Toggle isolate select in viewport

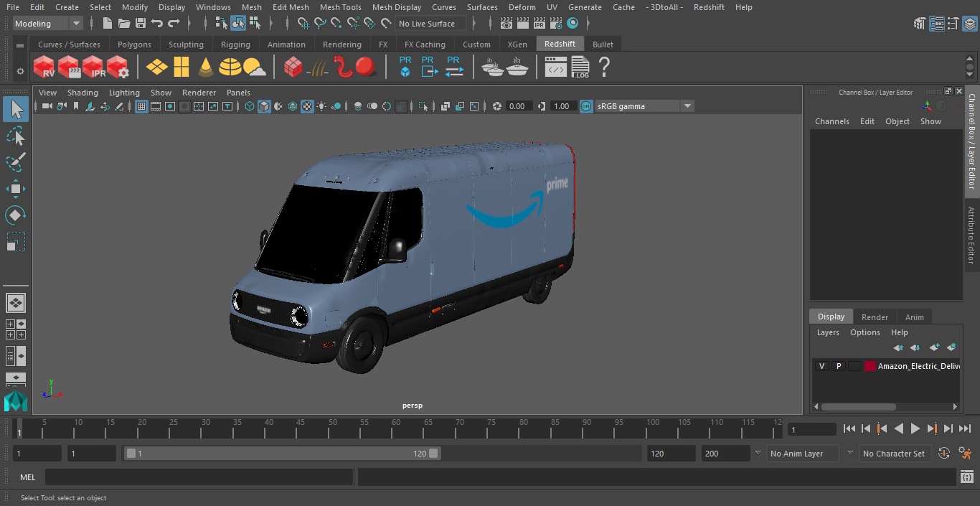click(423, 106)
